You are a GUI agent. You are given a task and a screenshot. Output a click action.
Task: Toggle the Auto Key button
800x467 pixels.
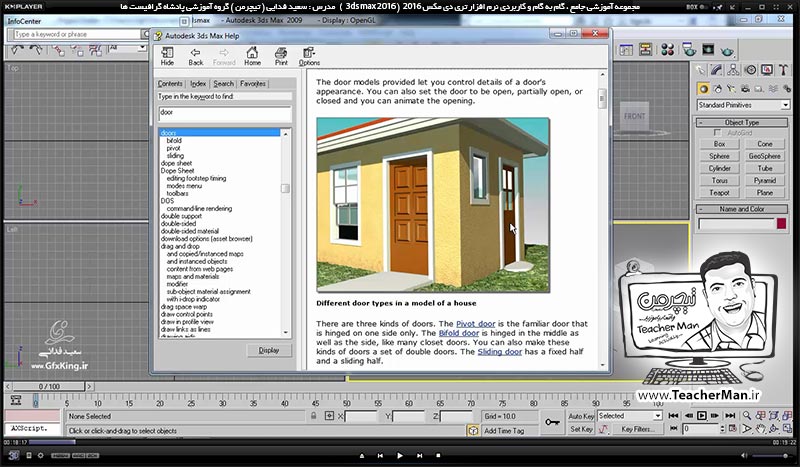click(x=581, y=416)
